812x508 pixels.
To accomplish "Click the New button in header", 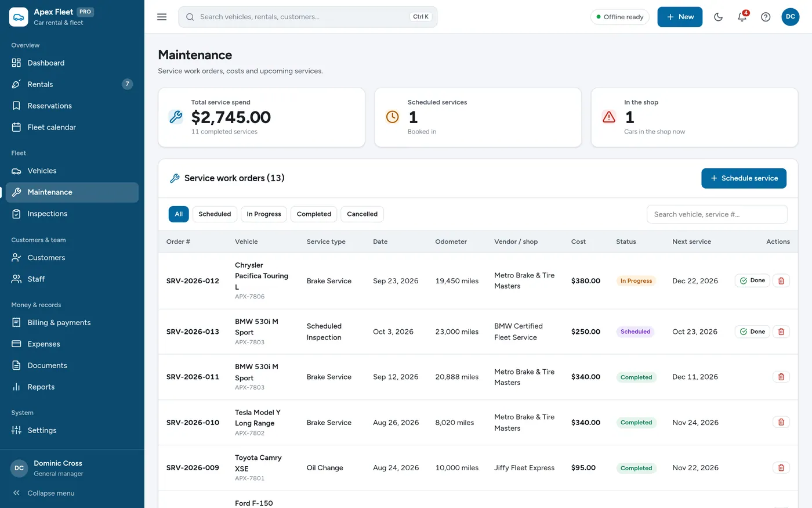I will (x=680, y=17).
